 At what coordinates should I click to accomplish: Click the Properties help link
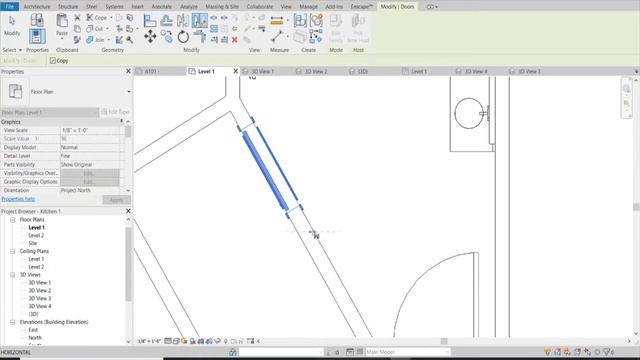click(x=18, y=199)
